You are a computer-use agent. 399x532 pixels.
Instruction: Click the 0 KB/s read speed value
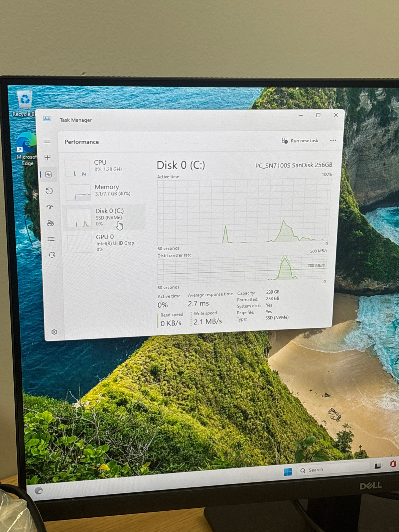(171, 323)
